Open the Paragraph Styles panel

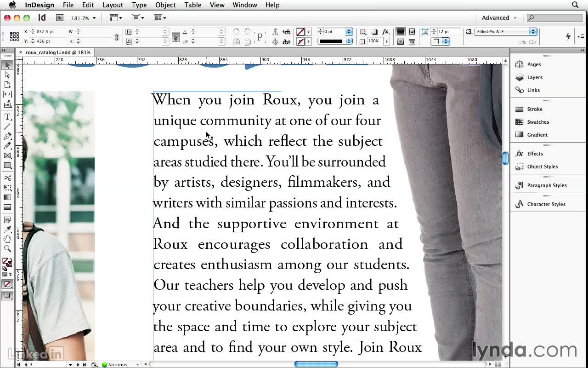tap(547, 185)
